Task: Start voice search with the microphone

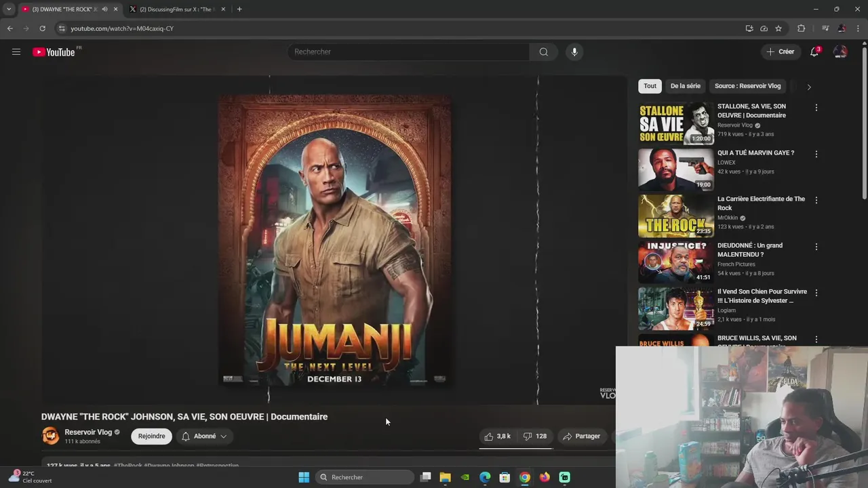Action: (574, 52)
